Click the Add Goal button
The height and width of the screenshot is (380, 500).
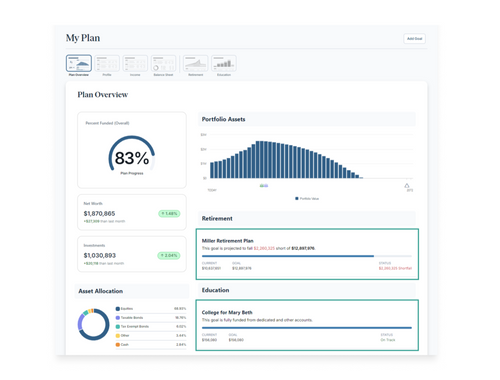414,39
